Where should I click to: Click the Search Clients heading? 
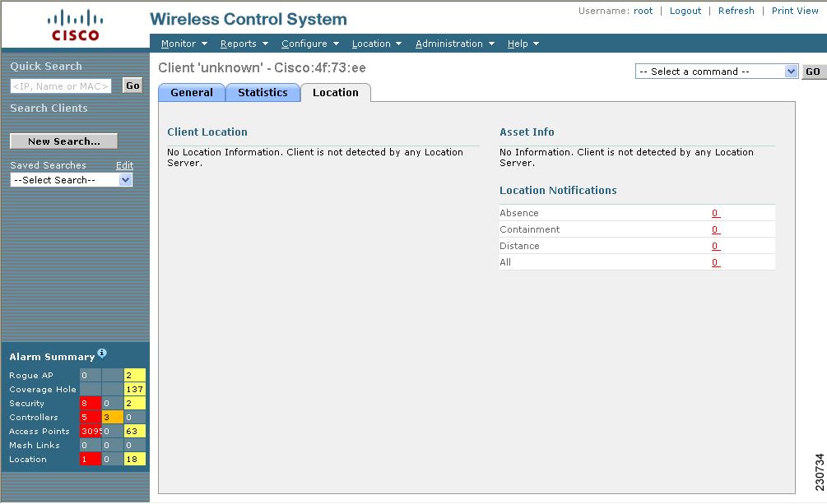coord(49,108)
